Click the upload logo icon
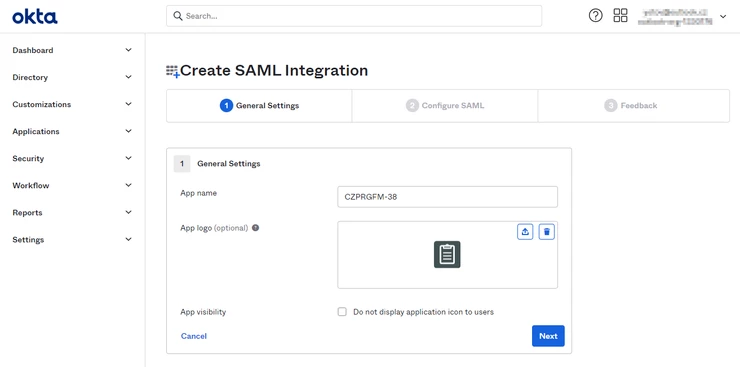This screenshot has height=367, width=740. 525,232
